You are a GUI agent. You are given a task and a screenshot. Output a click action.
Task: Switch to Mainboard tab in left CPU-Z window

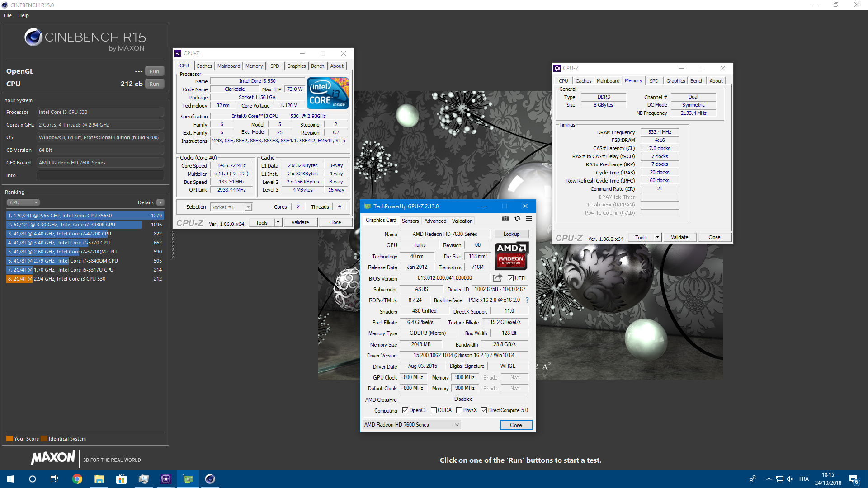tap(229, 66)
